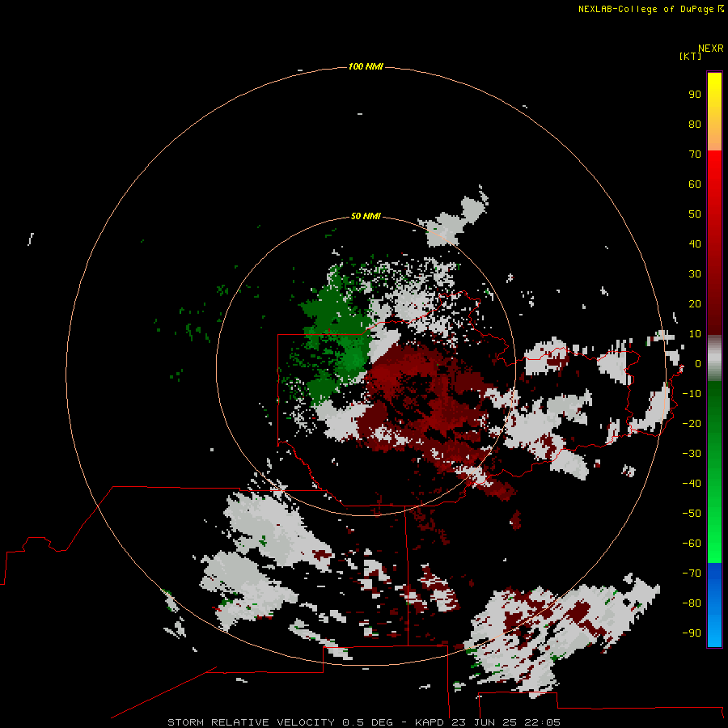728x728 pixels.
Task: Click the 10 value on the velocity scale
Action: coord(695,334)
